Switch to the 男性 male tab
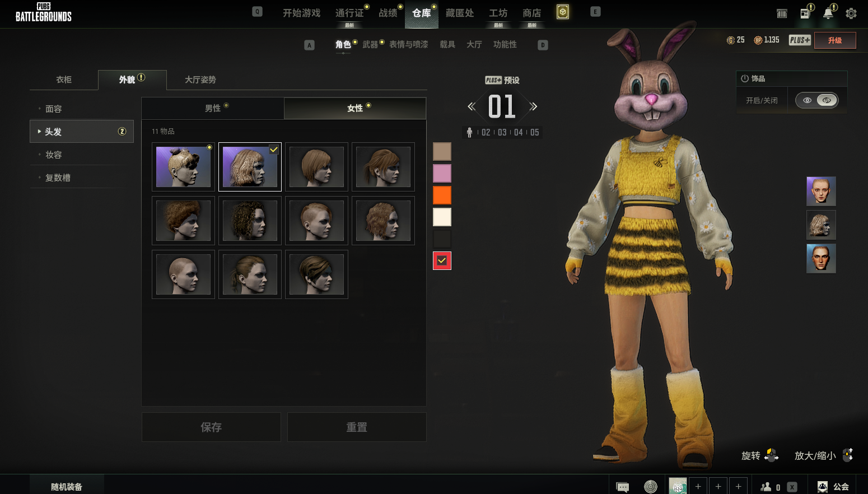 click(213, 108)
